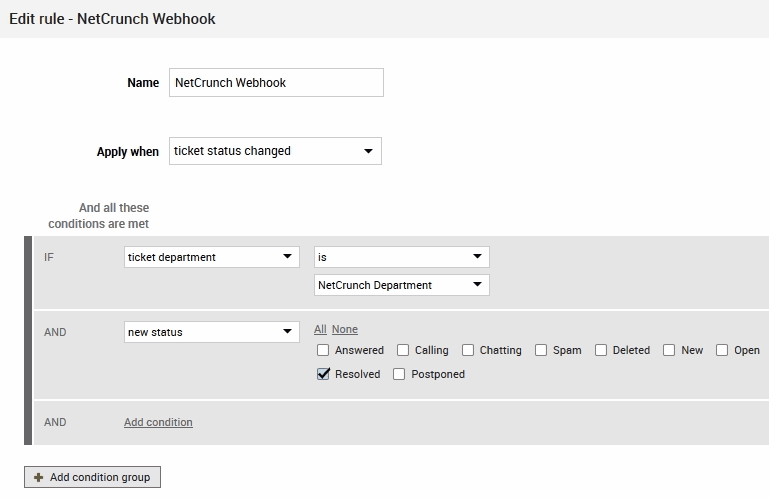This screenshot has width=769, height=499.
Task: Enable the Deleted status checkbox
Action: (x=601, y=350)
